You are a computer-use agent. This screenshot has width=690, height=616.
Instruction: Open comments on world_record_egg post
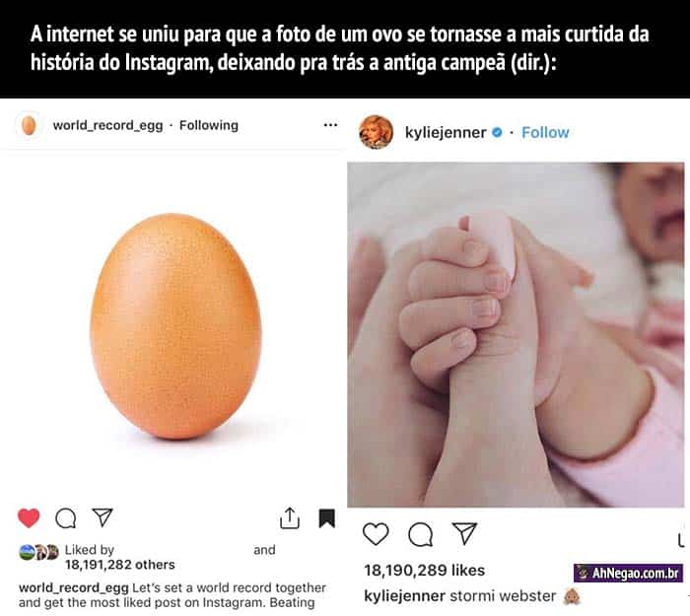click(66, 517)
